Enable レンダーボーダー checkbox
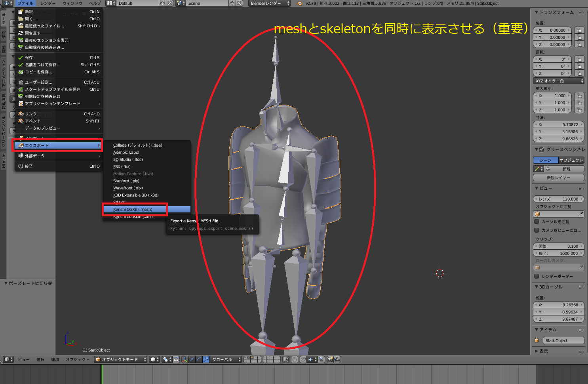Screen dimensions: 588x384 (537, 276)
